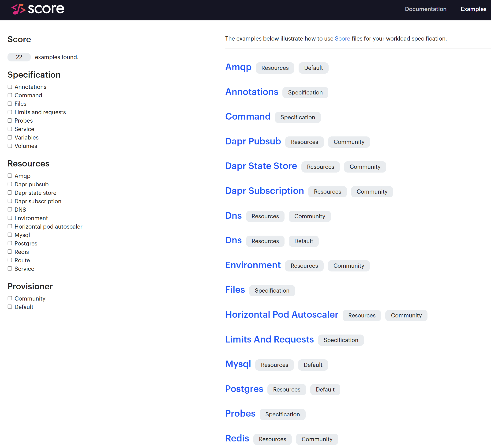Enable the Community provisioner checkbox

(x=10, y=298)
